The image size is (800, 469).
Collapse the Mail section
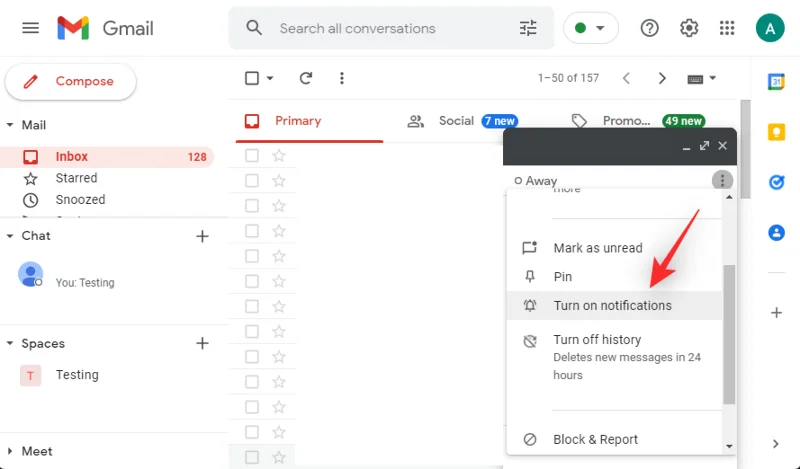pyautogui.click(x=10, y=125)
